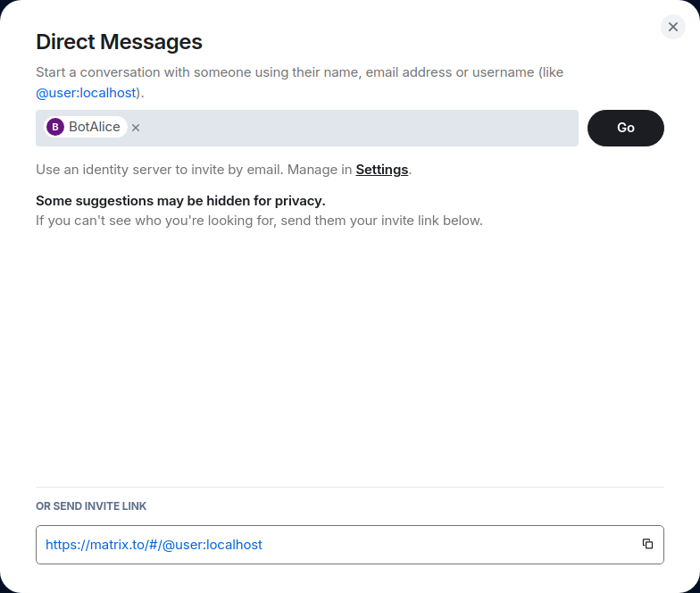The height and width of the screenshot is (593, 700).
Task: Close the Direct Messages dialog
Action: [673, 27]
